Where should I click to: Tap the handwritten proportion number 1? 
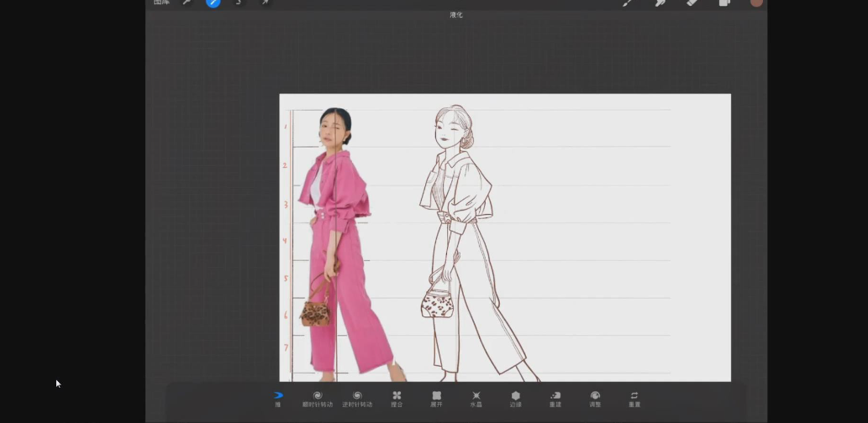[286, 127]
